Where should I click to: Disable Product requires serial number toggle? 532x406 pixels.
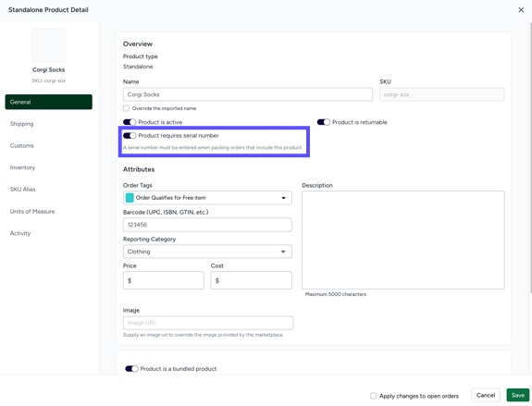point(130,136)
